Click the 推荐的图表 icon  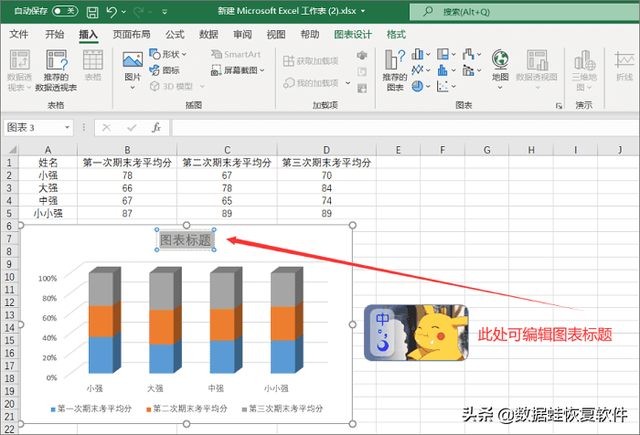click(x=395, y=70)
